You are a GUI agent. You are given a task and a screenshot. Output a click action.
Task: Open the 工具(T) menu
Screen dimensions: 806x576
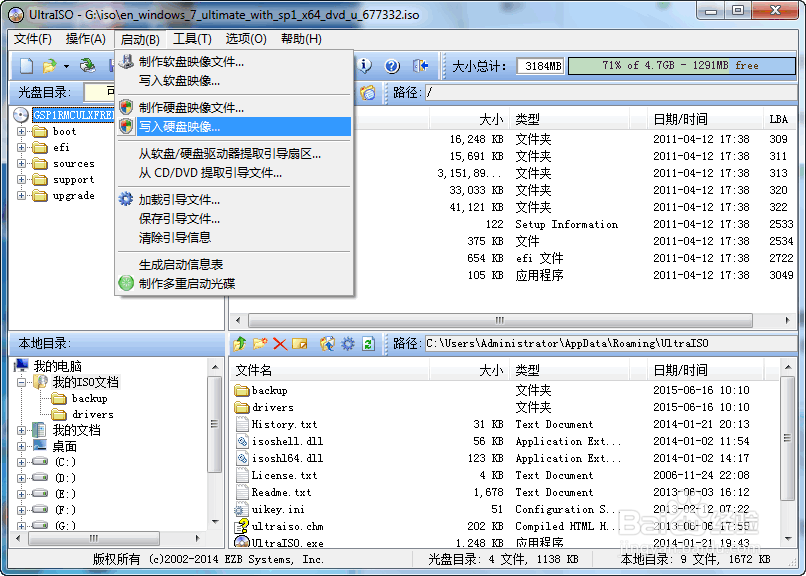click(x=192, y=39)
